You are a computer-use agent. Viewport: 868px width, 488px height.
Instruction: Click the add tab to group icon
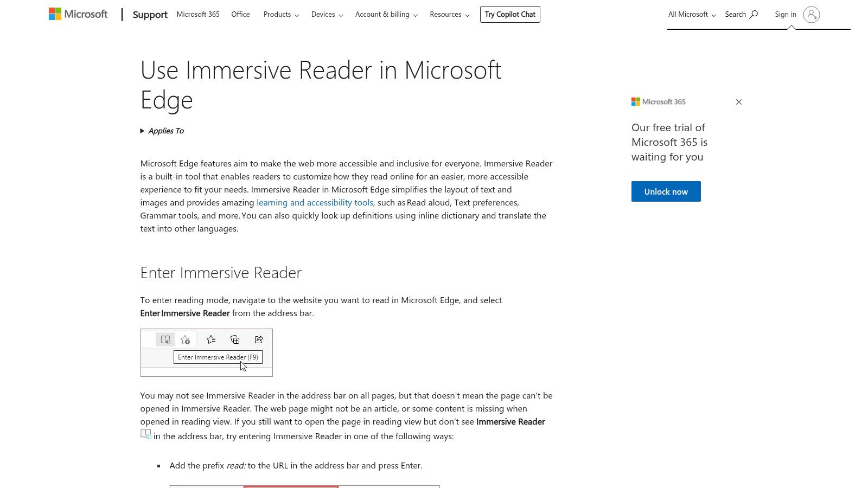point(235,339)
